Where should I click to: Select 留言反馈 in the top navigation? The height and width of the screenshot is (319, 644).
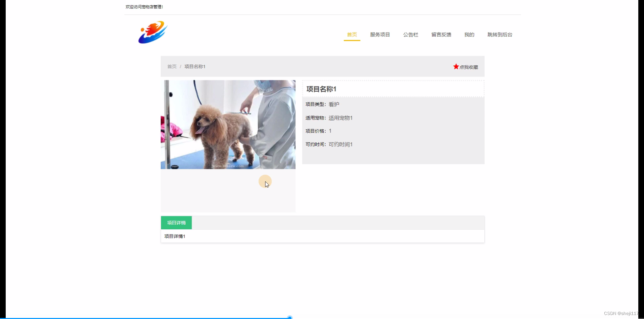point(441,35)
